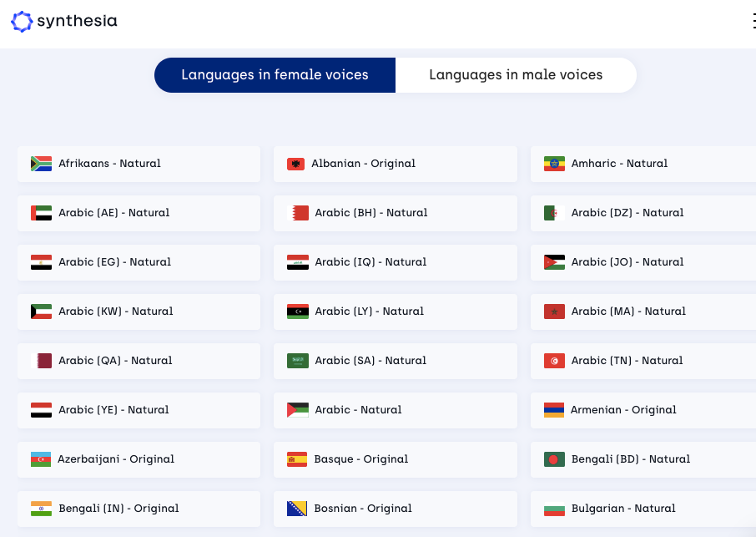Screen dimensions: 756x537
Task: Select Arabic (QA) - Natural voice
Action: [x=139, y=361]
